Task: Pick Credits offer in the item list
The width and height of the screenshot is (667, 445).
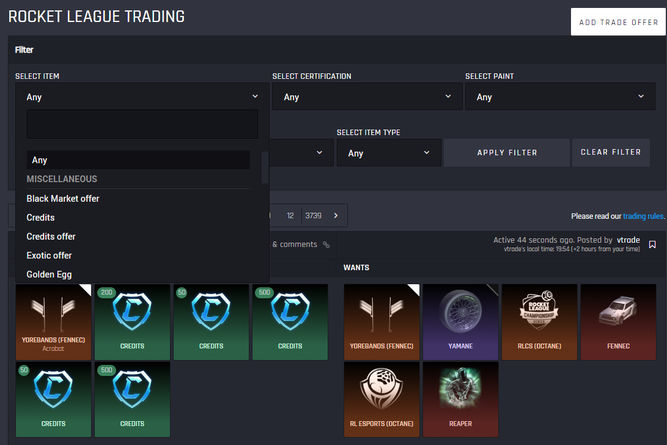Action: (51, 237)
